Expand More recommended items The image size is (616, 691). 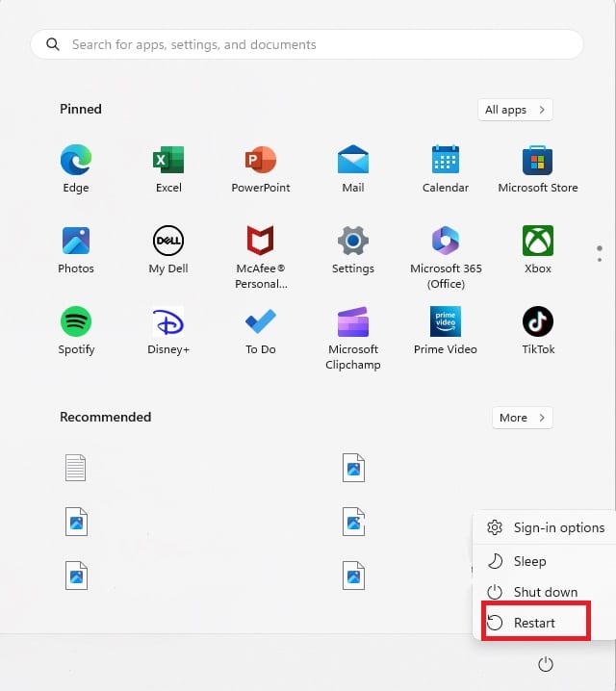coord(522,418)
